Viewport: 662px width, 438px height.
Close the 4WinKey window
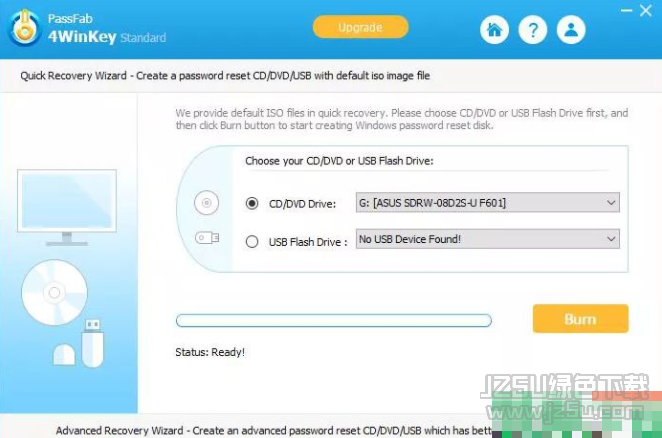click(x=646, y=10)
